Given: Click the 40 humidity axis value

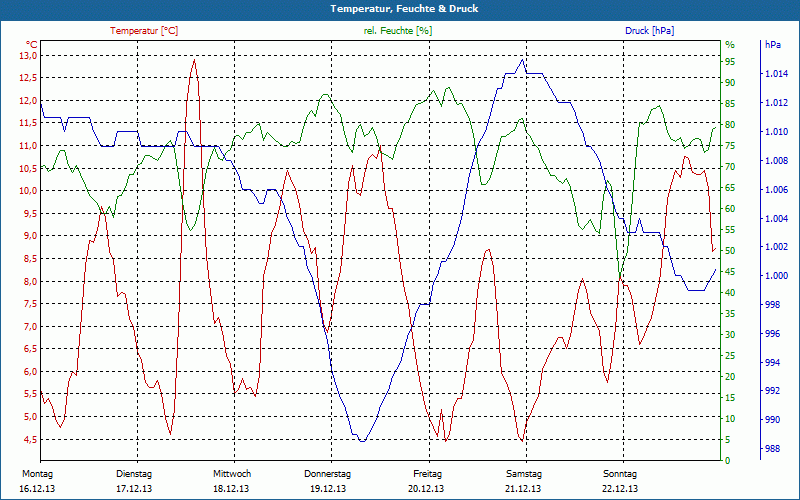Looking at the screenshot, I should [x=730, y=292].
